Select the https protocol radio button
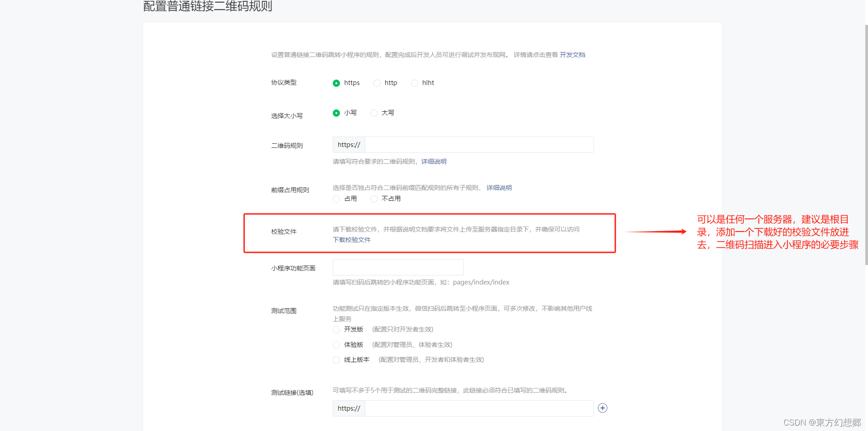This screenshot has width=868, height=431. [336, 83]
